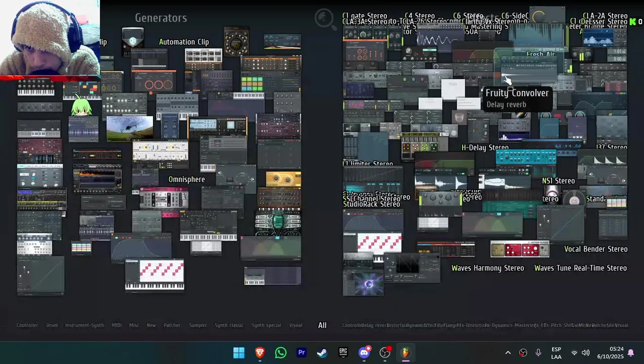Click the FL Studio taskbar icon
The height and width of the screenshot is (364, 644).
click(406, 352)
